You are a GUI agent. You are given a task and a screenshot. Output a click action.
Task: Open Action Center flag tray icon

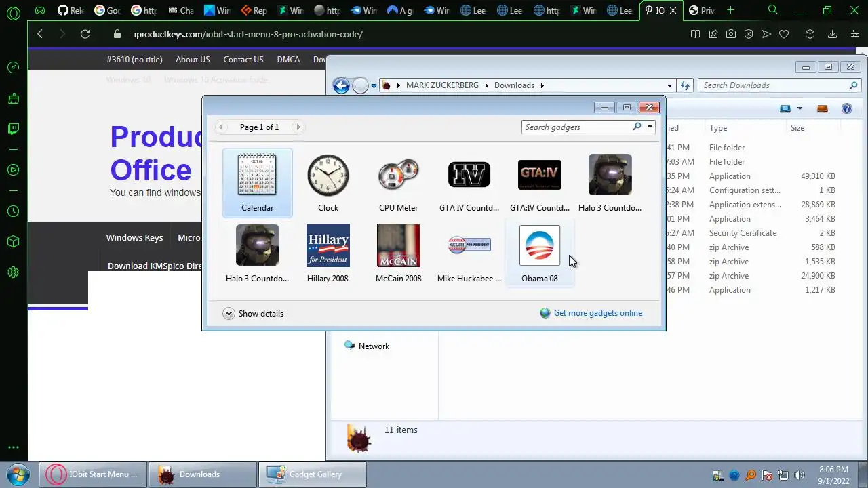coord(767,475)
